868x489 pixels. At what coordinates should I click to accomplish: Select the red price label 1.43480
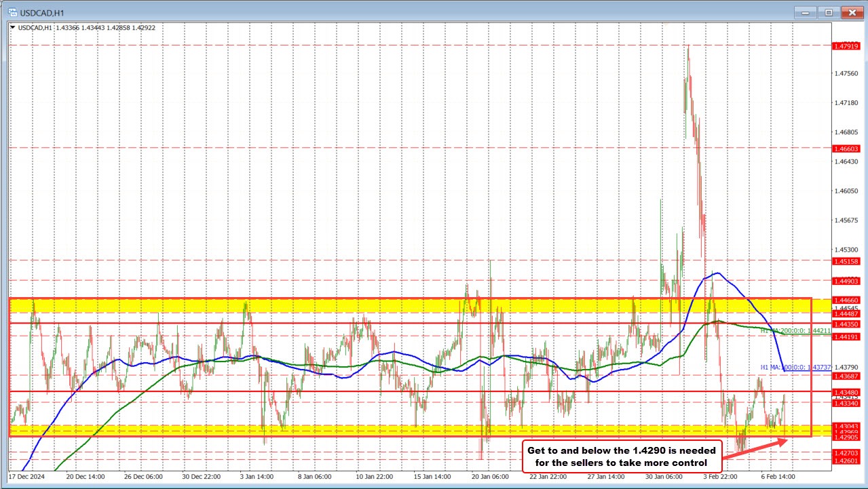[x=846, y=391]
